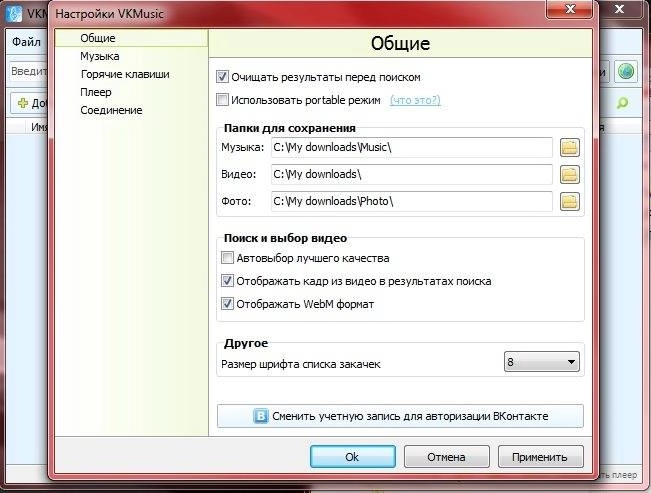The width and height of the screenshot is (651, 493).
Task: Click the green search magnifier in main window
Action: tap(622, 103)
